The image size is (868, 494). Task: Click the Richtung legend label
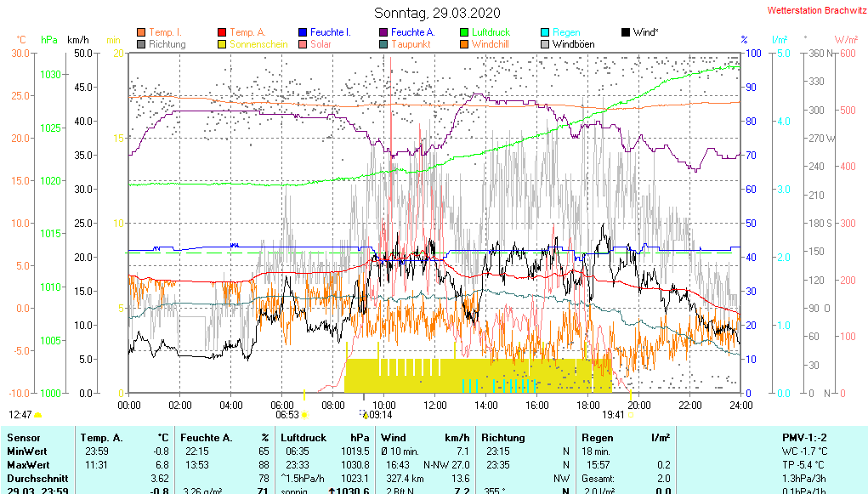(x=167, y=44)
